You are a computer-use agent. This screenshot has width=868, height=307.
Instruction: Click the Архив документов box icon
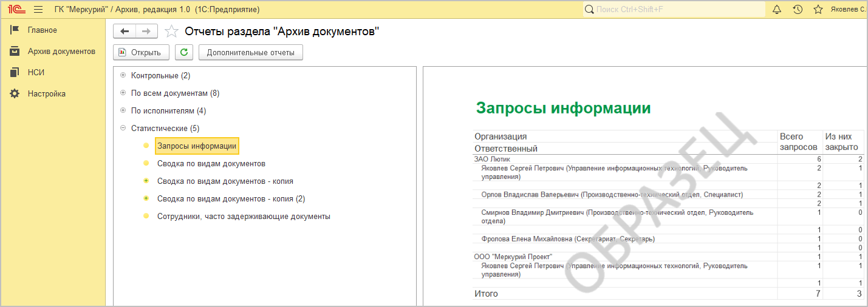tap(15, 51)
